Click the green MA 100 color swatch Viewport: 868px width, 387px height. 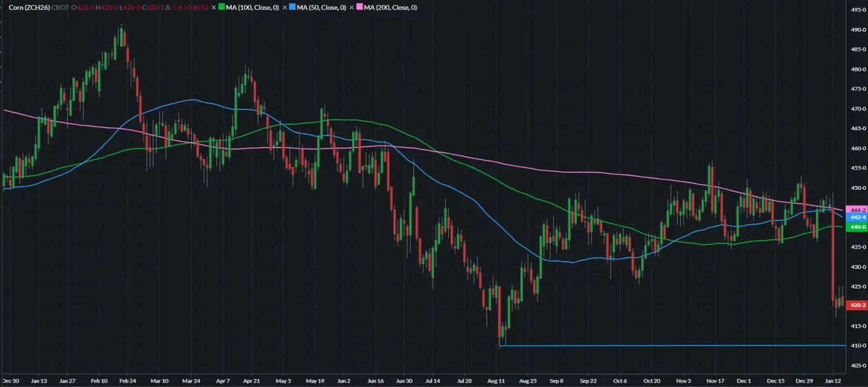click(222, 7)
